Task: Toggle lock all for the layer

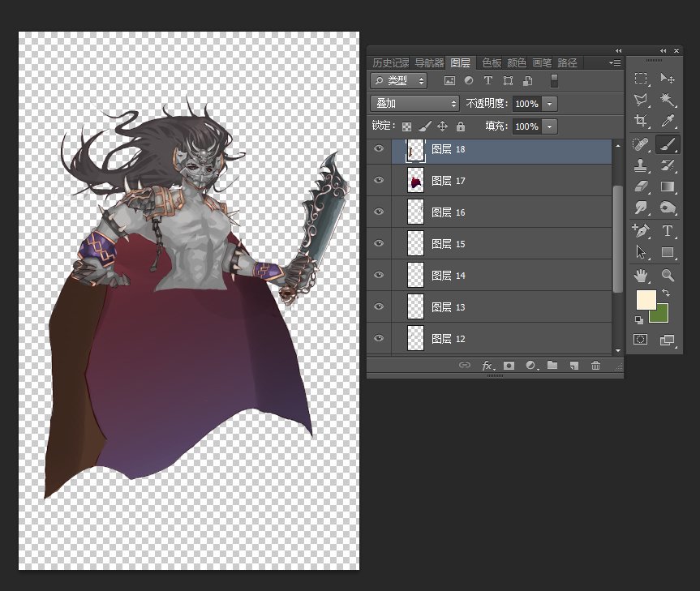Action: click(x=461, y=126)
